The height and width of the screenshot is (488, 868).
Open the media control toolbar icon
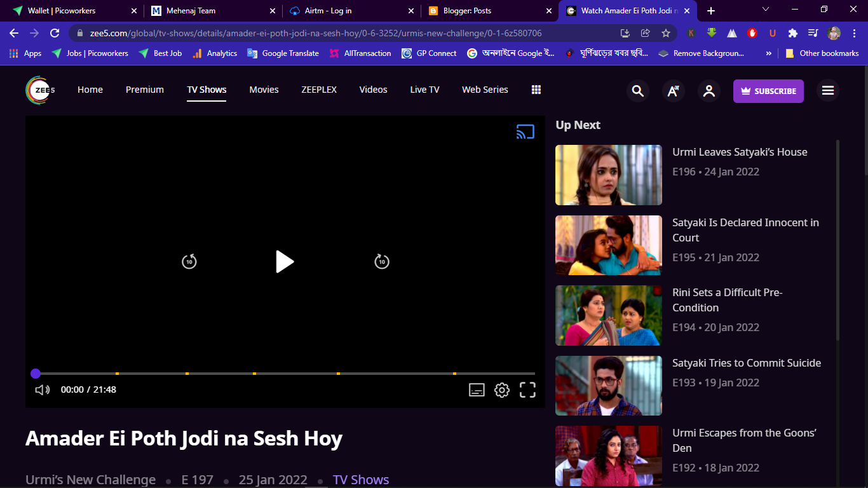(813, 33)
